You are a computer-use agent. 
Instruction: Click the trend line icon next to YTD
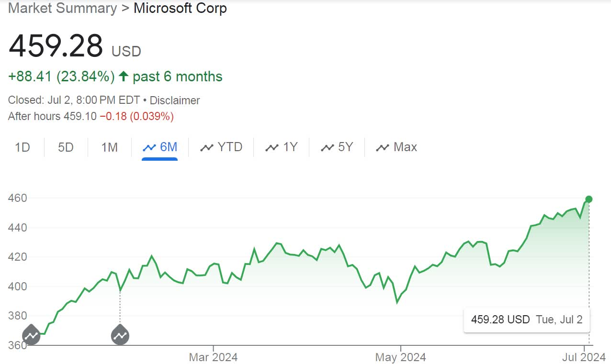206,147
